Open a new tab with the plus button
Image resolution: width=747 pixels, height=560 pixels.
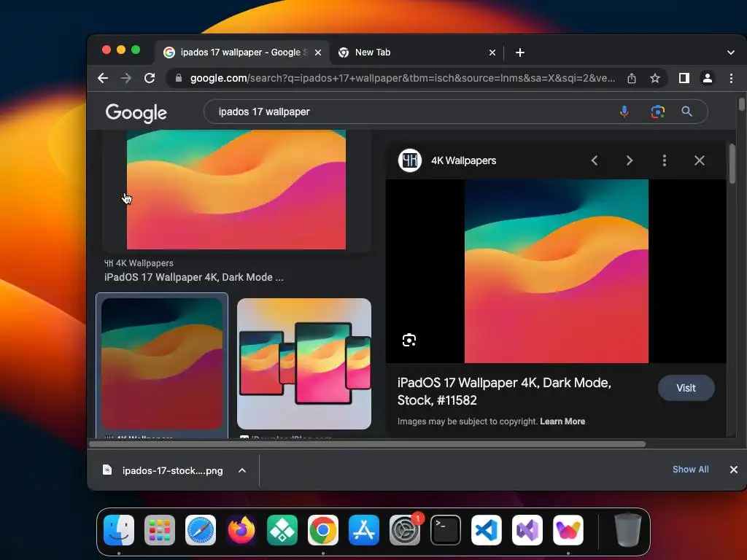(x=520, y=52)
